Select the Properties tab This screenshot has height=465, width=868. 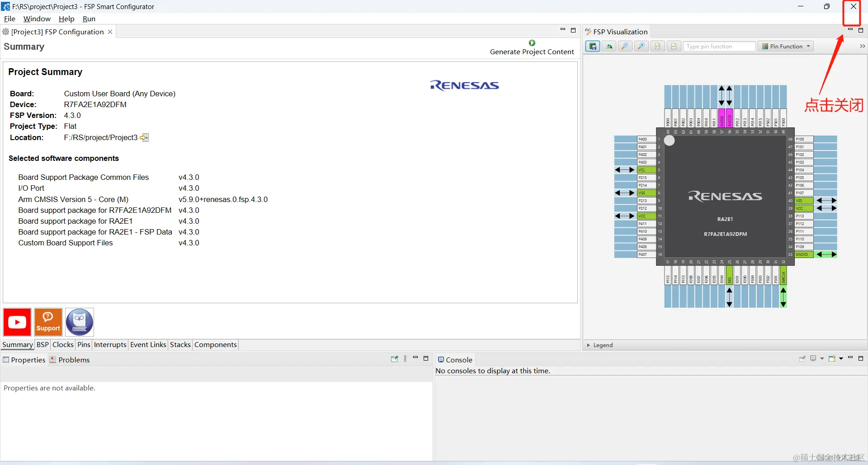24,360
